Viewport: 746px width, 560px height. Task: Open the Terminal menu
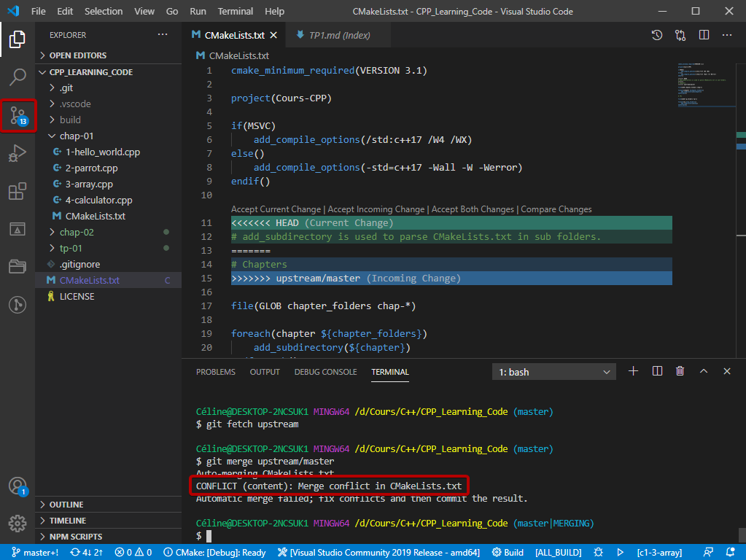235,11
